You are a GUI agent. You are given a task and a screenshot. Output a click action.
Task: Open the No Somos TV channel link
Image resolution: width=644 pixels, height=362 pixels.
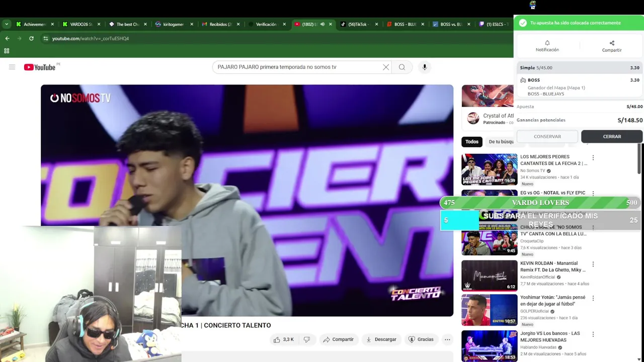tap(533, 170)
